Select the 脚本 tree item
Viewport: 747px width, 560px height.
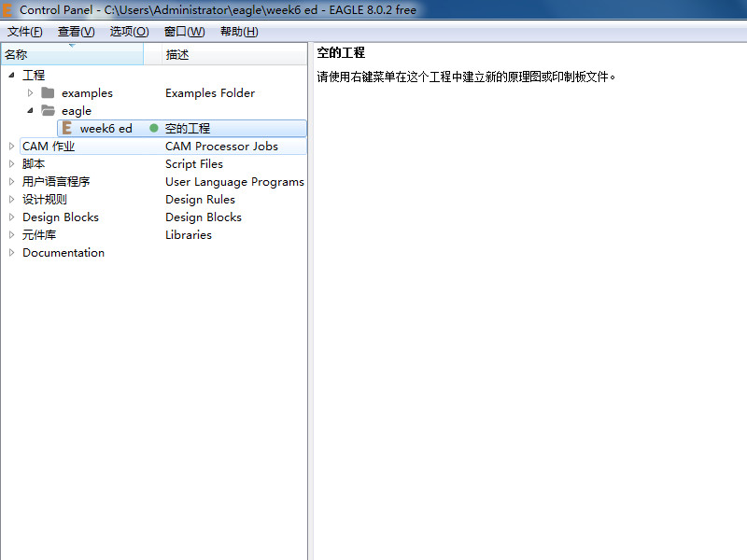[34, 164]
